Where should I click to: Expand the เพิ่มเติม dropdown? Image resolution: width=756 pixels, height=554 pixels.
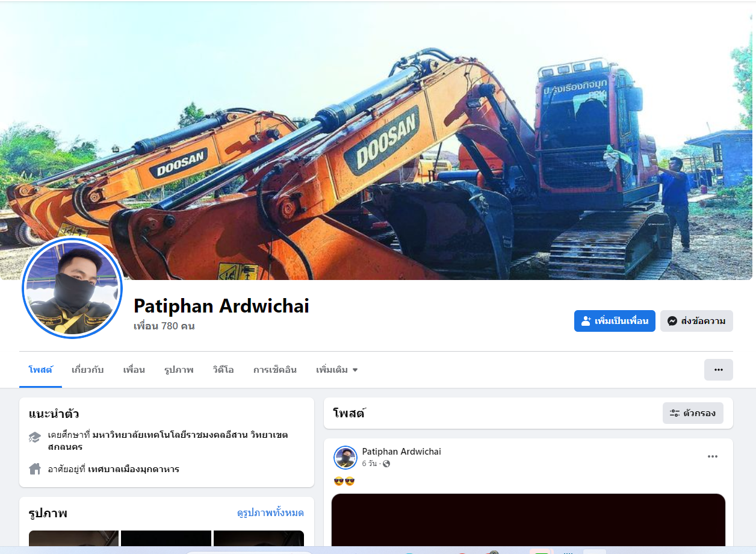pyautogui.click(x=337, y=370)
